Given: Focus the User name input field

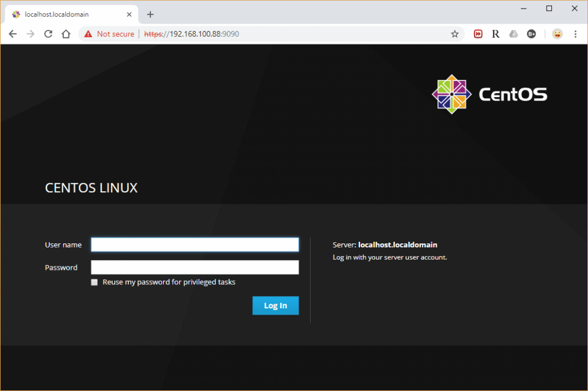Looking at the screenshot, I should [195, 245].
